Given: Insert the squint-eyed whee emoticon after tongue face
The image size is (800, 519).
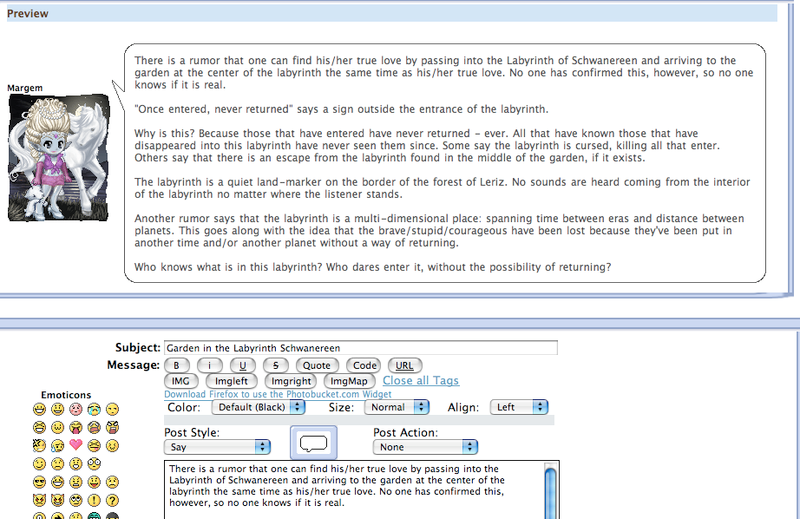Looking at the screenshot, I should point(112,446).
